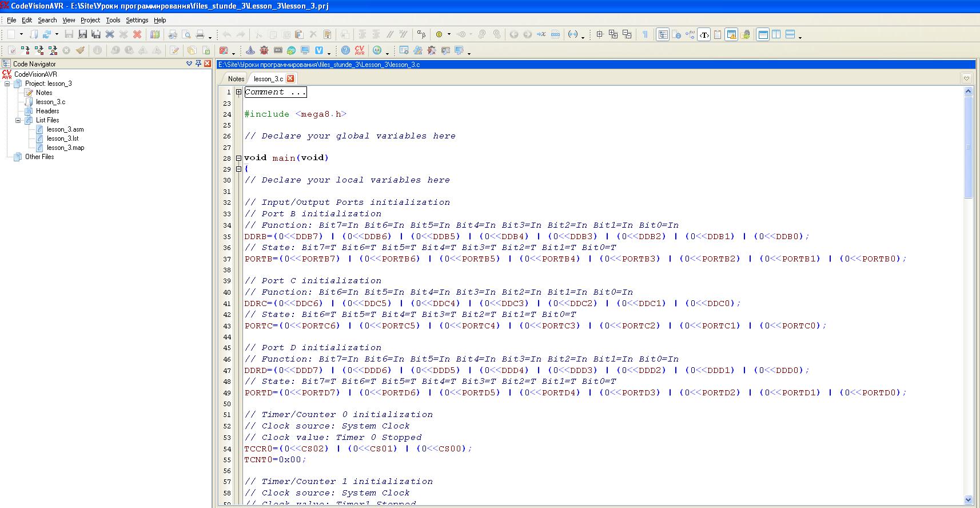
Task: Close the lesson_3.c editor tab
Action: click(290, 78)
